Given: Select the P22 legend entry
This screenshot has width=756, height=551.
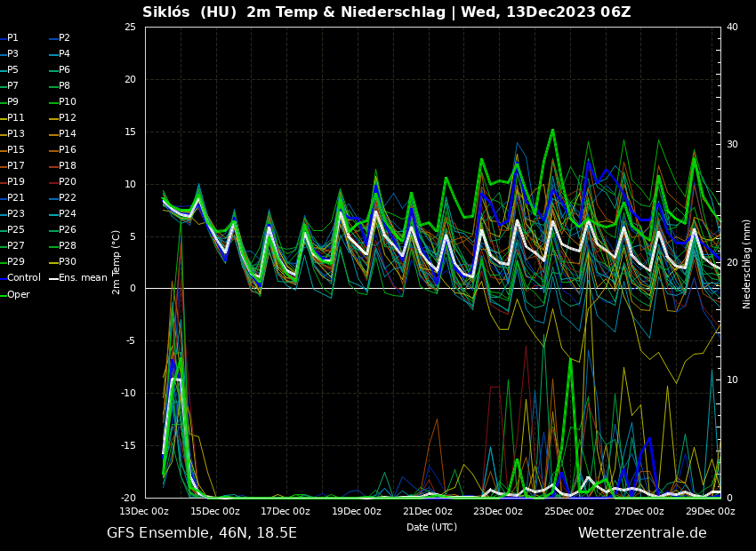Looking at the screenshot, I should point(67,198).
